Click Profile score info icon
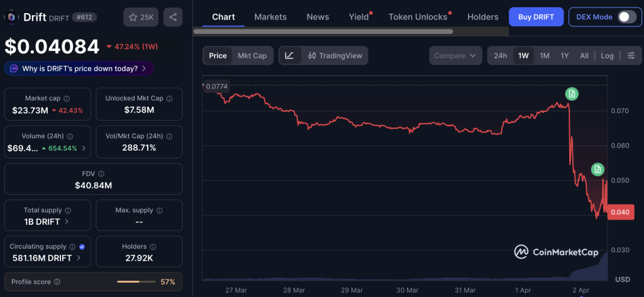This screenshot has width=644, height=297. coord(57,282)
